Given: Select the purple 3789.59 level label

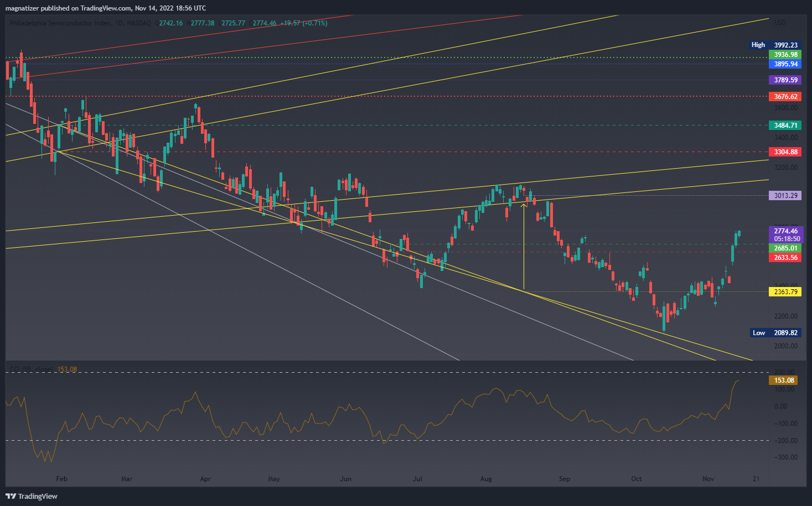Looking at the screenshot, I should pyautogui.click(x=785, y=80).
